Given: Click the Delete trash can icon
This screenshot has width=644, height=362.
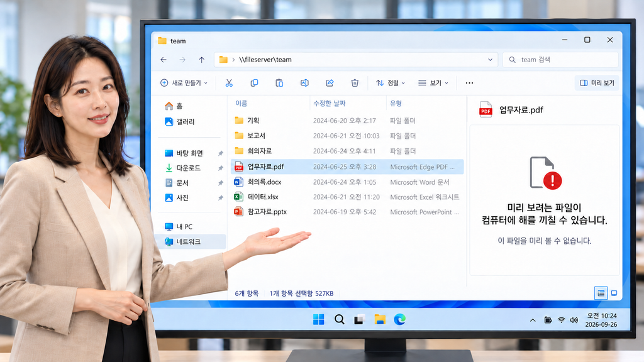Looking at the screenshot, I should coord(355,83).
